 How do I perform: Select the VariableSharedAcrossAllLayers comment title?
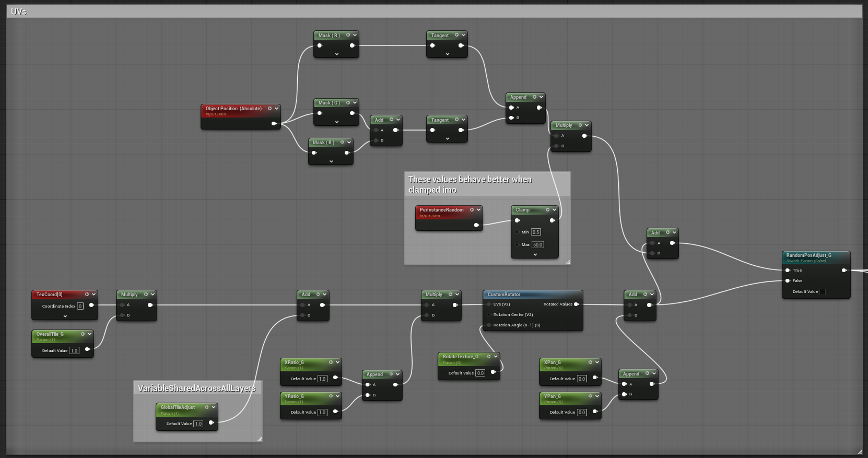point(196,388)
